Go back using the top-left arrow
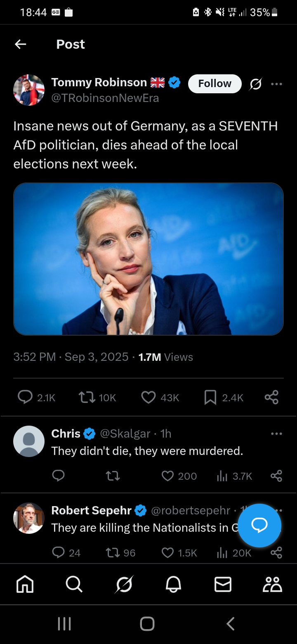This screenshot has height=644, width=297. click(20, 44)
